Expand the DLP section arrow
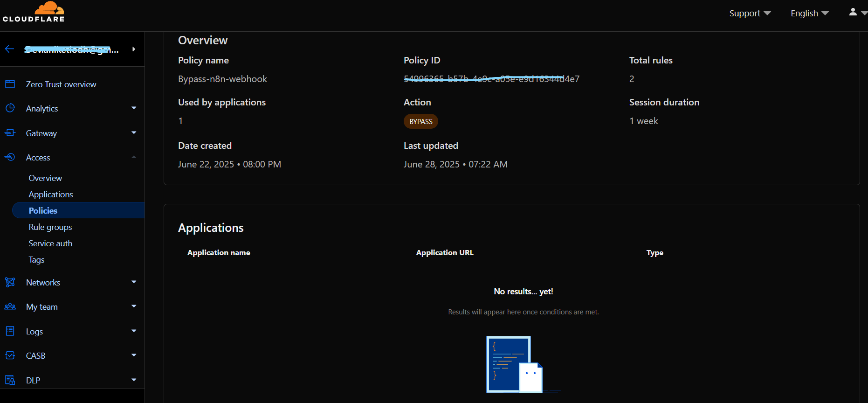 coord(134,380)
